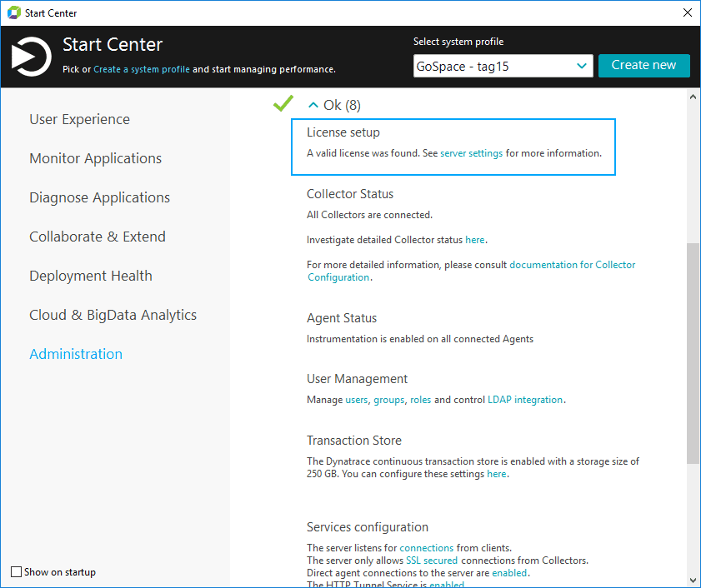Click the vertical scrollbar thumb

click(x=693, y=354)
